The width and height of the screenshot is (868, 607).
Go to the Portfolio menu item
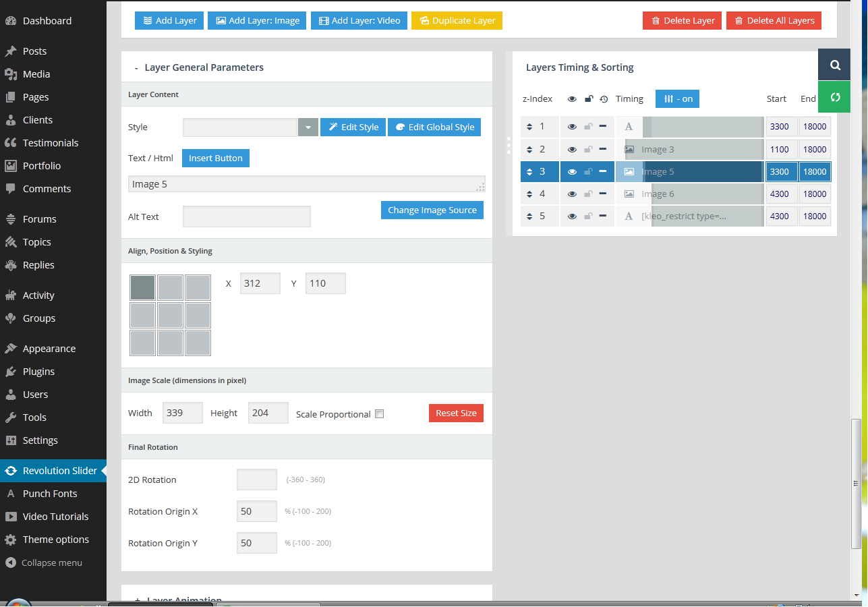pos(42,166)
